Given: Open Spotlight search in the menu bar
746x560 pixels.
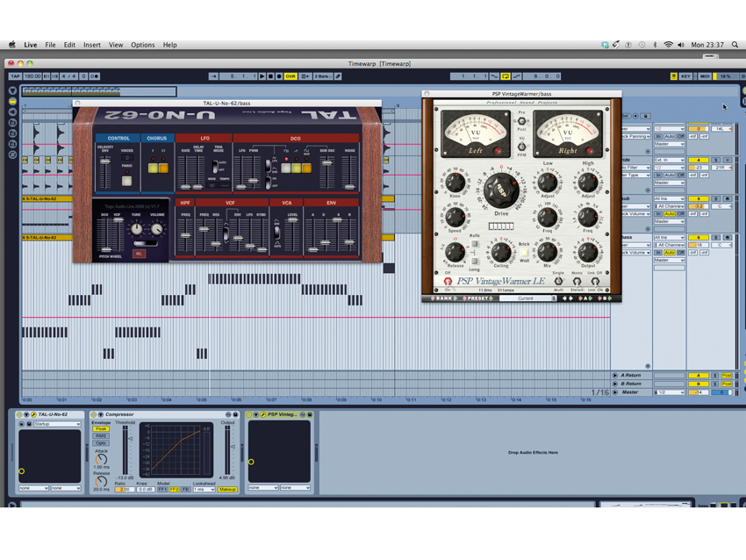Looking at the screenshot, I should click(x=735, y=45).
